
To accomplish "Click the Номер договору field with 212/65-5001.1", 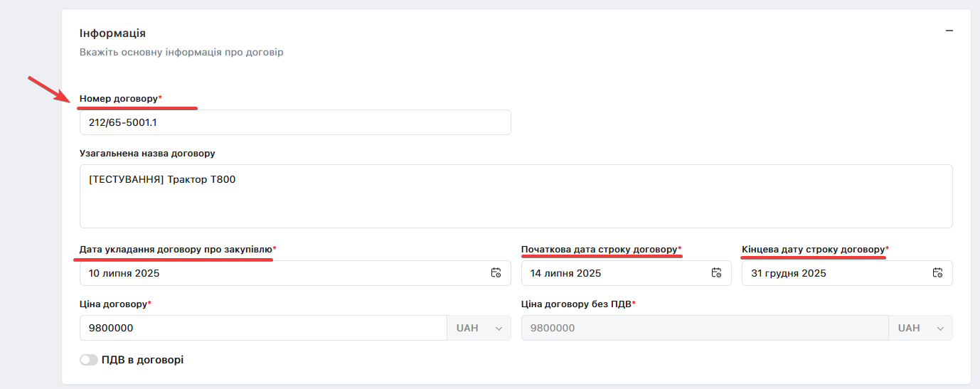I will (x=295, y=122).
